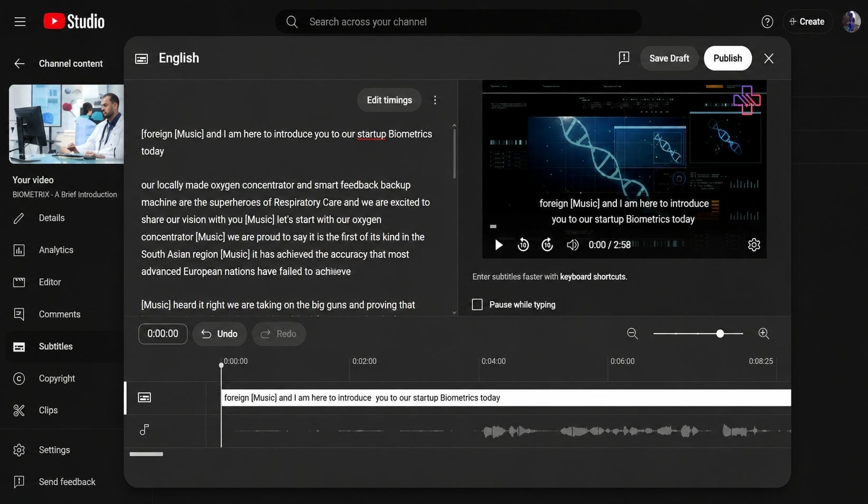Click the audio waveform on the timeline

[x=506, y=431]
